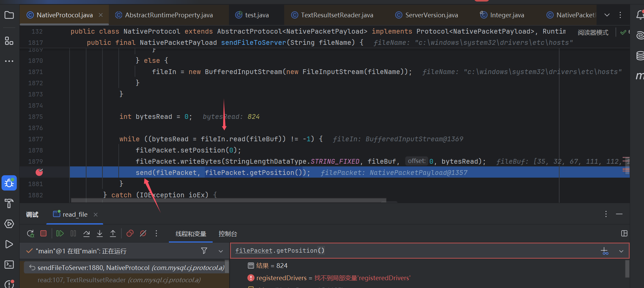Rerun the read_file debug session
Viewport: 644px width, 288px height.
(31, 234)
